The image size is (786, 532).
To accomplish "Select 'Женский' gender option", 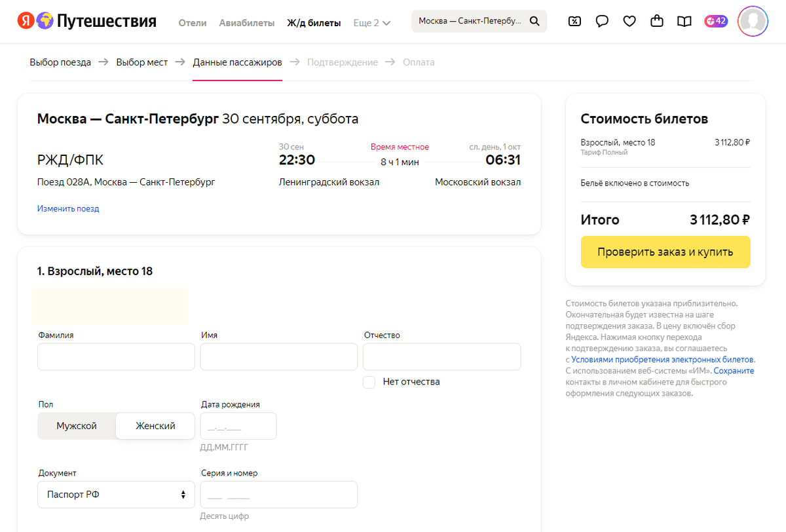I will [x=155, y=426].
